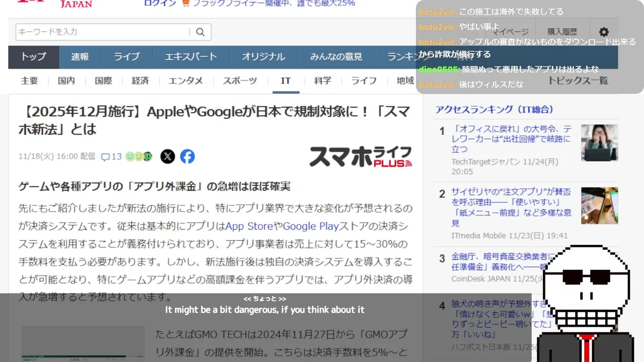Image resolution: width=644 pixels, height=362 pixels.
Task: Select the ライブ tab
Action: pos(127,57)
